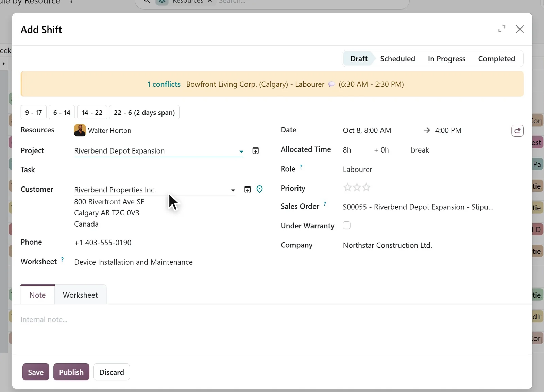Discard the shift changes
544x392 pixels.
(112, 372)
